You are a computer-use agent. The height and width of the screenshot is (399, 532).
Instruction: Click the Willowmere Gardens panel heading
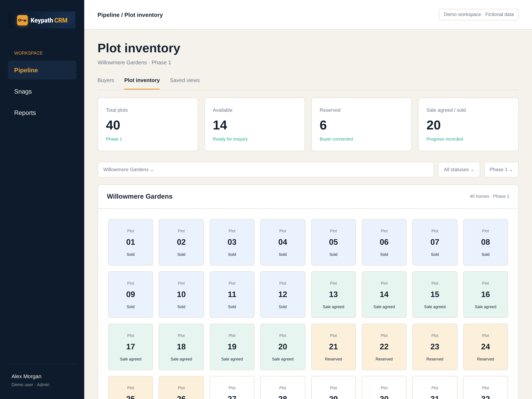(139, 196)
